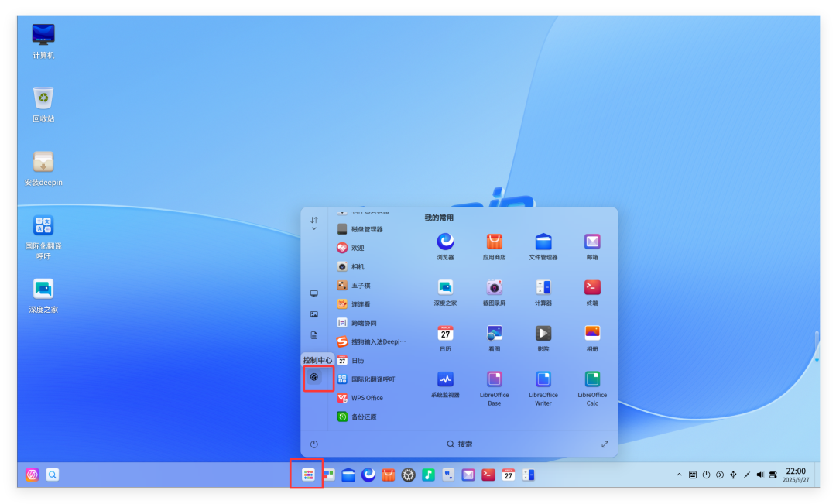
Task: Open LibreOffice Writer from favorites
Action: click(543, 388)
